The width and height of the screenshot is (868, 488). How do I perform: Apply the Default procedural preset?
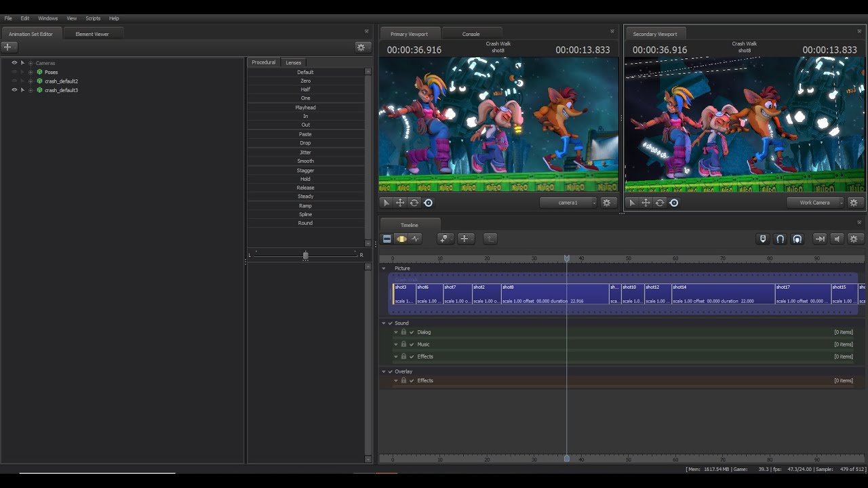point(305,72)
